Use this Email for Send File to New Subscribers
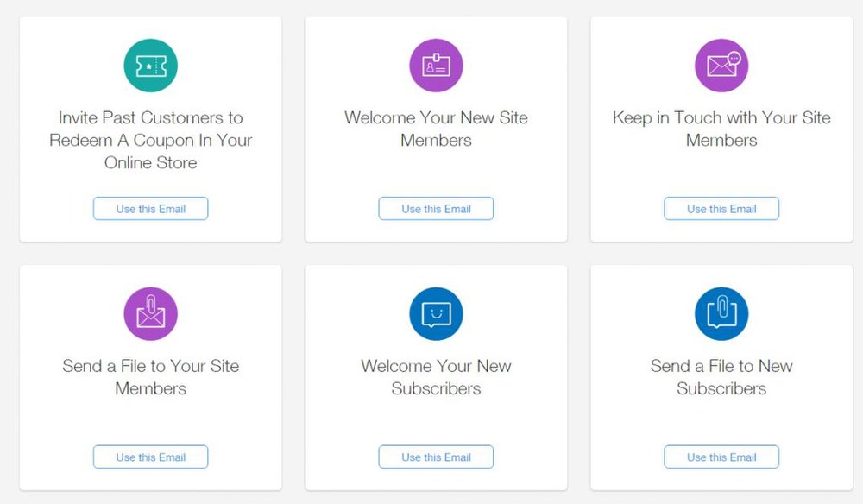This screenshot has width=863, height=504. tap(721, 457)
